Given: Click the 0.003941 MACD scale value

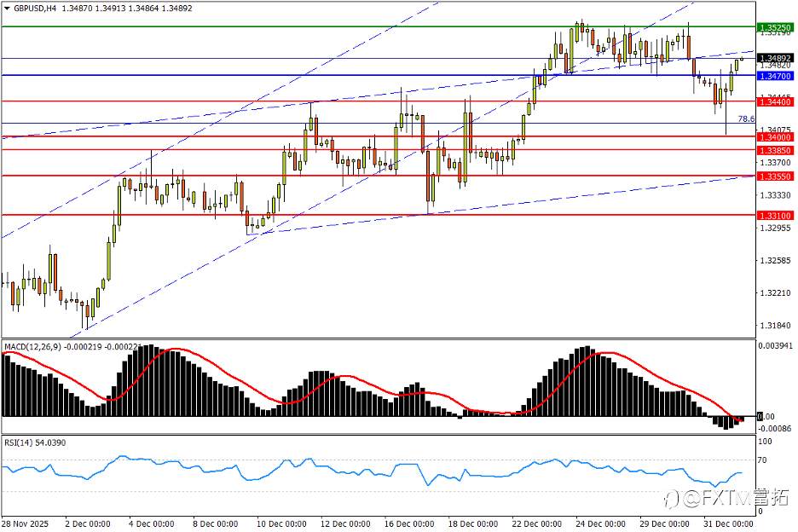Looking at the screenshot, I should point(776,346).
